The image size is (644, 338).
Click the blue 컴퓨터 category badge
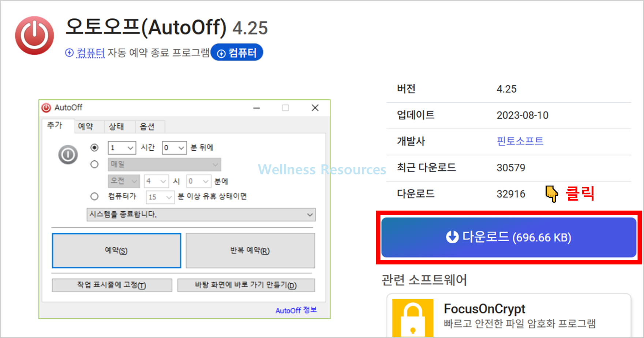pyautogui.click(x=237, y=53)
